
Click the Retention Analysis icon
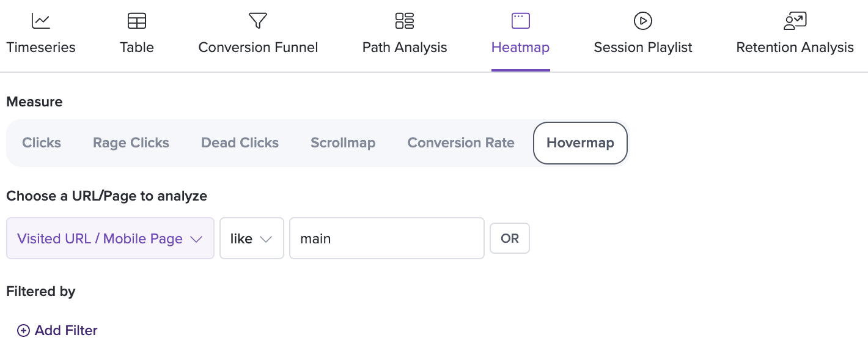click(x=795, y=21)
